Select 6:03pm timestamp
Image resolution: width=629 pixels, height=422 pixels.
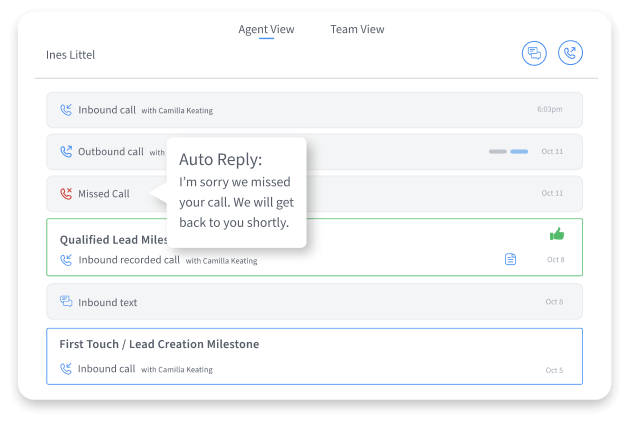coord(550,109)
